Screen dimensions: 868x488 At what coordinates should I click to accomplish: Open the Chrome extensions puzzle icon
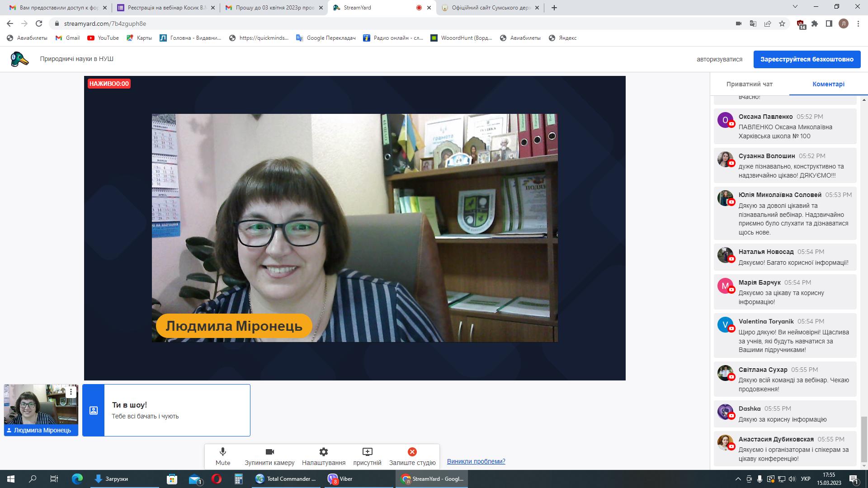[x=815, y=23]
